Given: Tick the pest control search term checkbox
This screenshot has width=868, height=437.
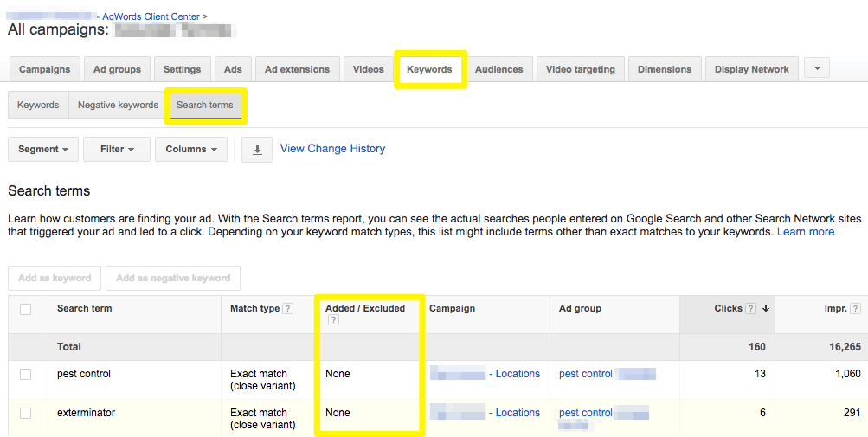Looking at the screenshot, I should 25,375.
